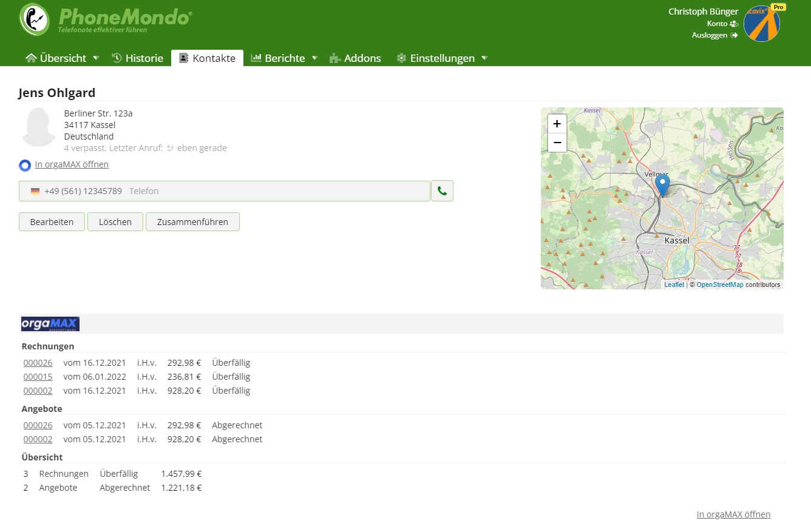Click the orgaMAX circle icon
Viewport: 811px width, 532px height.
tap(25, 166)
